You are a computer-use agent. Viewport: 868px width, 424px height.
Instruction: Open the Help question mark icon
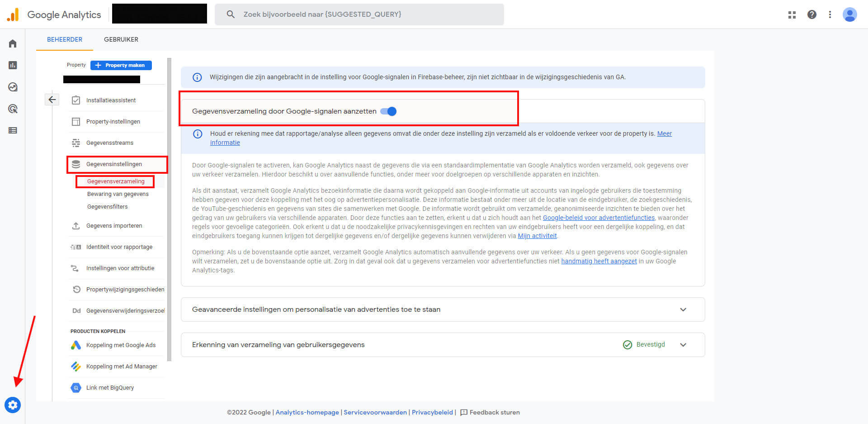812,14
